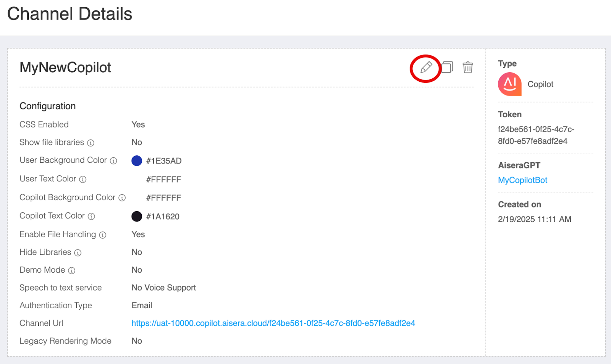Click the blue #1E35AD color swatch
The width and height of the screenshot is (611, 364).
(x=137, y=161)
